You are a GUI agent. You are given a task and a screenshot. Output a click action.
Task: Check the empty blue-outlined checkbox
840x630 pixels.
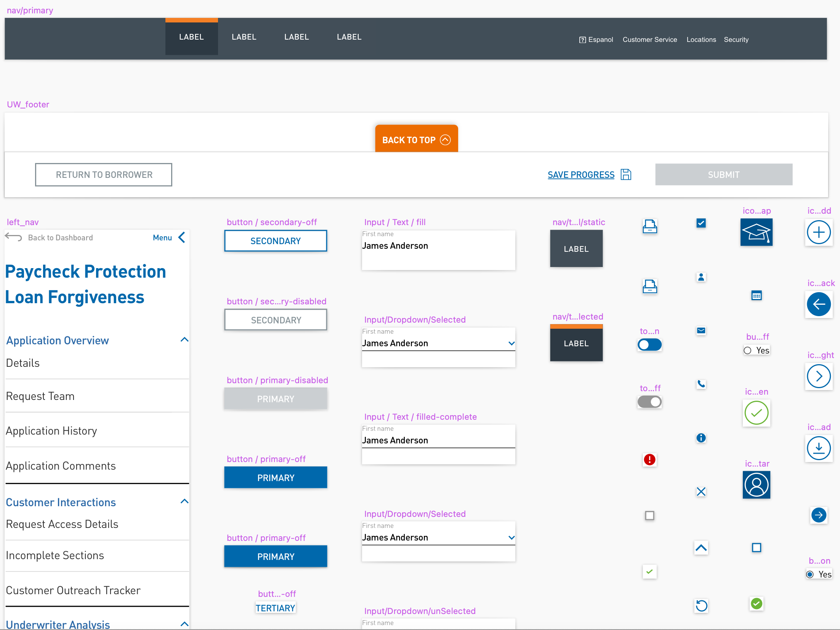(756, 547)
